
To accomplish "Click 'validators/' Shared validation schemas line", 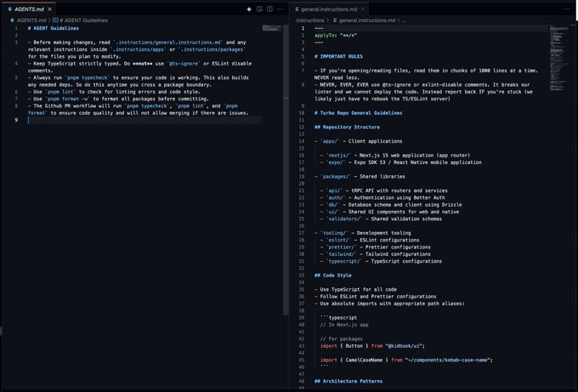I will tap(381, 219).
